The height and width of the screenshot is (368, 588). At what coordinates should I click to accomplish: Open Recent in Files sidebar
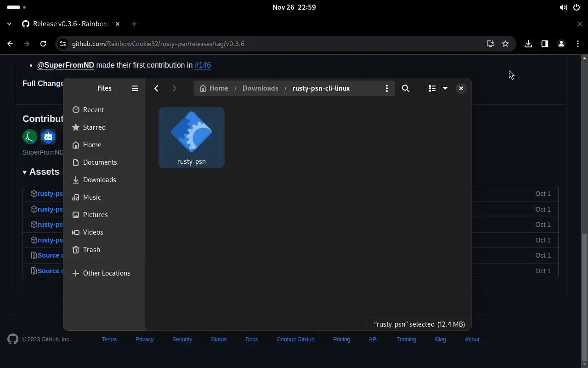point(105,110)
